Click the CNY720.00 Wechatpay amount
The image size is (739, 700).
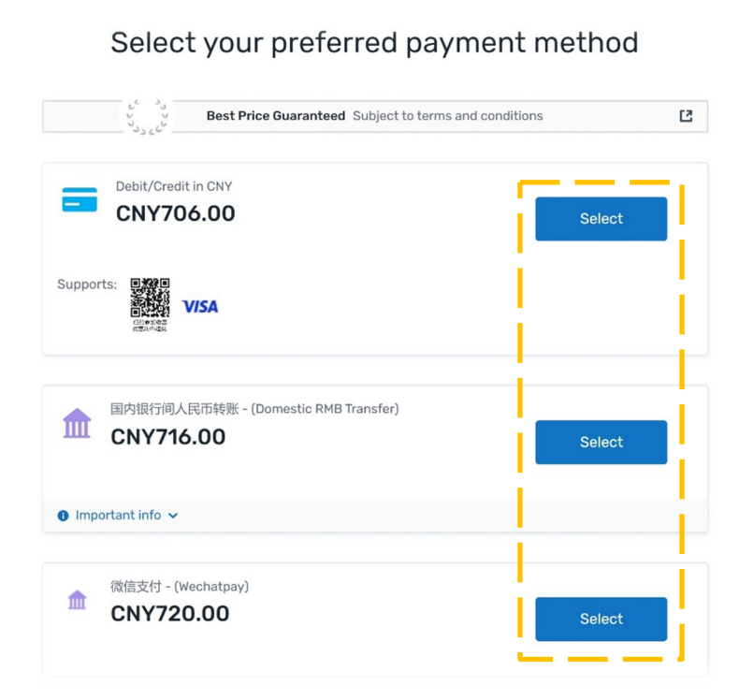[x=169, y=614]
